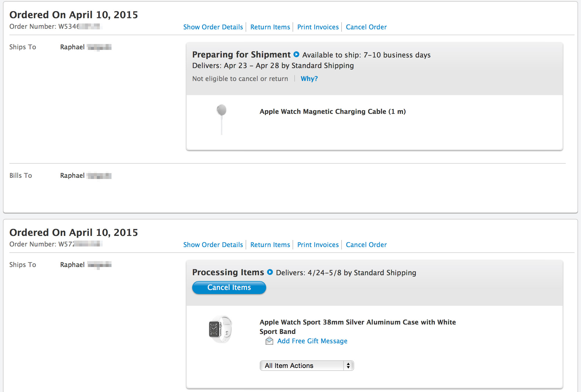Show Order Details for the second order
This screenshot has width=581, height=392.
[213, 245]
